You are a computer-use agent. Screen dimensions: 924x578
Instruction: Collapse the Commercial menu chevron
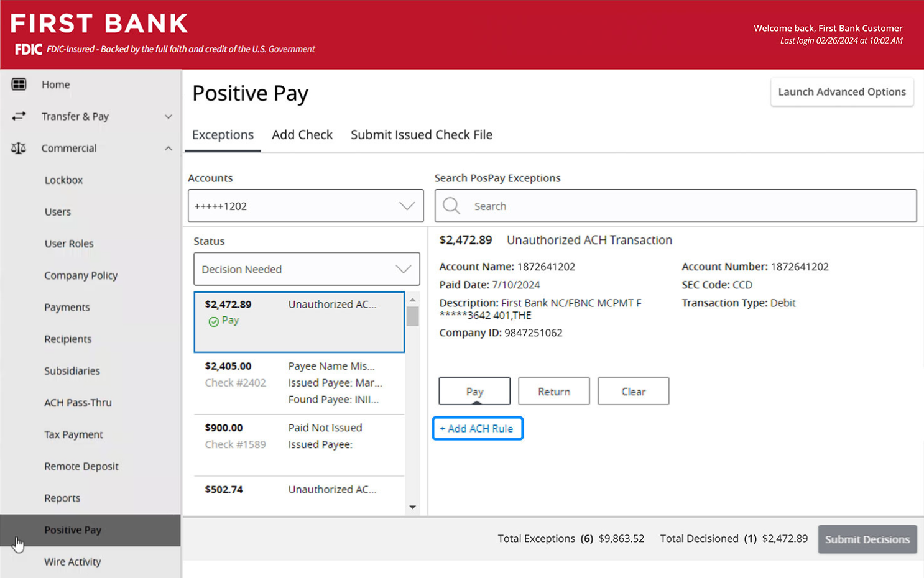[x=168, y=149]
